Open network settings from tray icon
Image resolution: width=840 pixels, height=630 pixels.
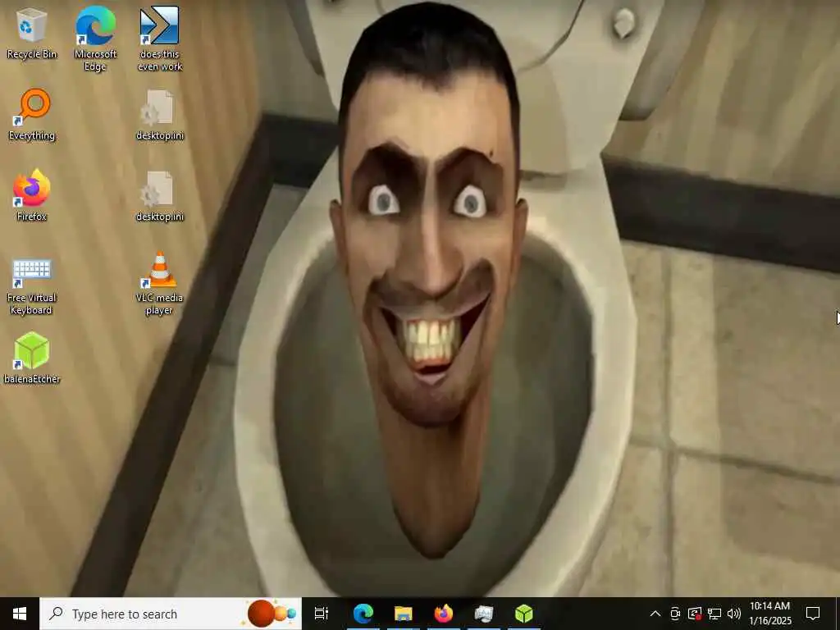coord(714,614)
